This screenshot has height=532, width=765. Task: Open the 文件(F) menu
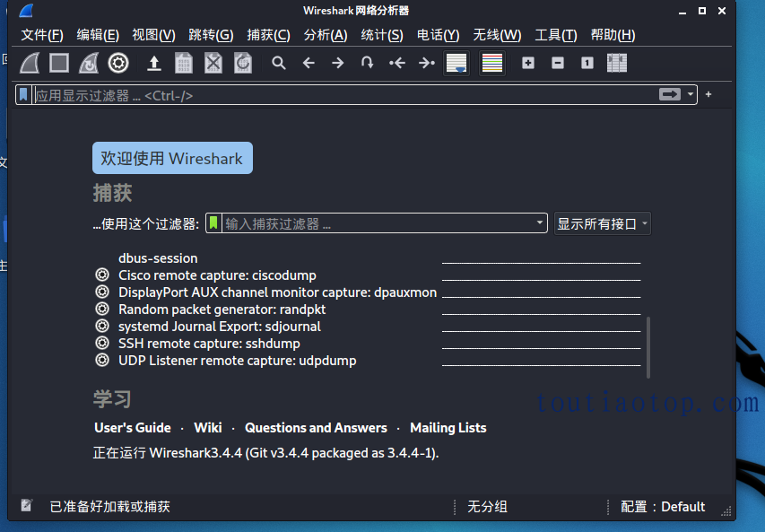pyautogui.click(x=42, y=35)
